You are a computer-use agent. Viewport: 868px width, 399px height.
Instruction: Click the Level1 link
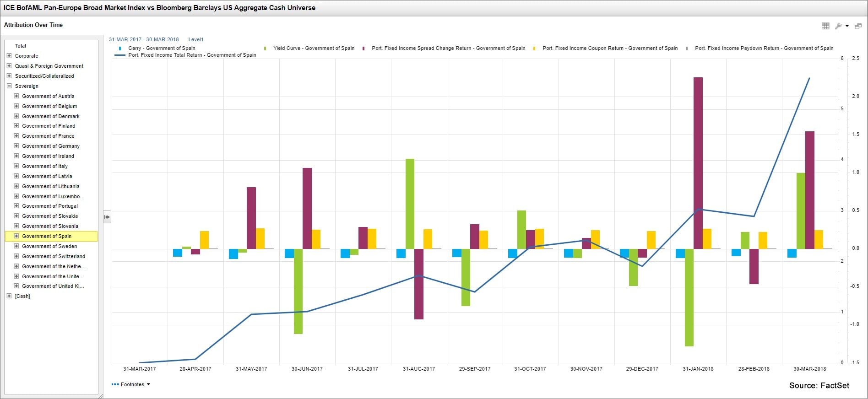(196, 39)
